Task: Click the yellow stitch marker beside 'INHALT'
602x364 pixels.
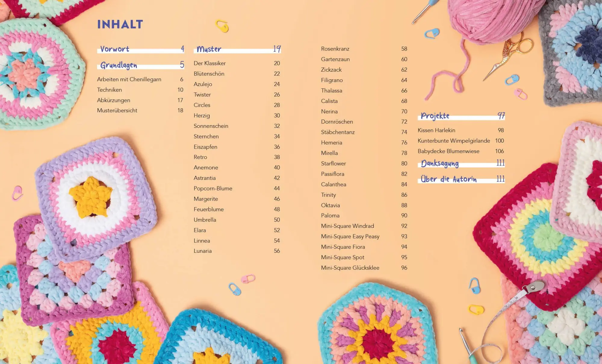Action: pyautogui.click(x=222, y=26)
